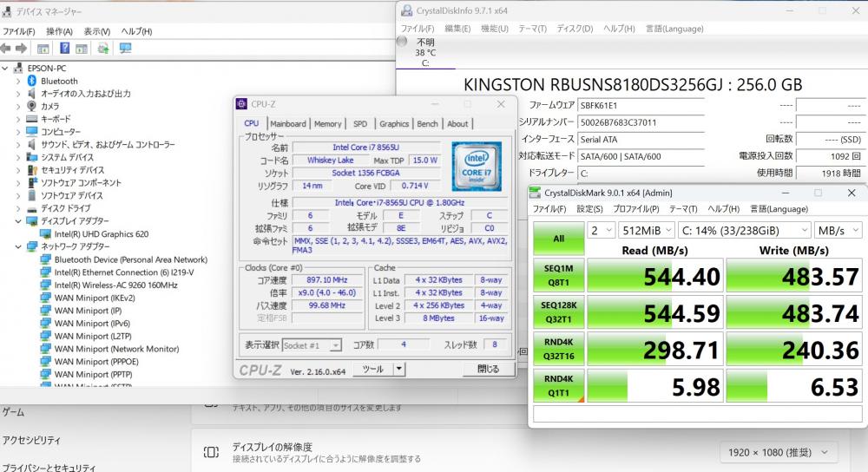Viewport: 868px width, 472px height.
Task: Open Device Manager 操作(A) menu
Action: click(x=59, y=31)
